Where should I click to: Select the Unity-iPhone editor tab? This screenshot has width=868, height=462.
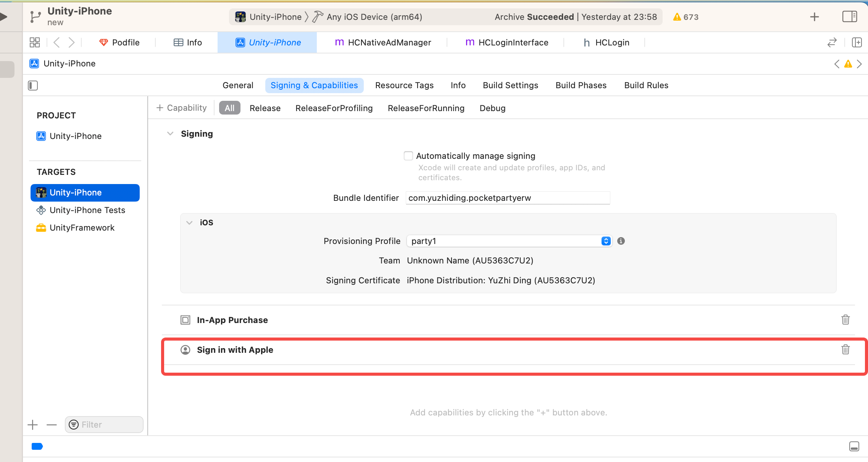point(268,42)
